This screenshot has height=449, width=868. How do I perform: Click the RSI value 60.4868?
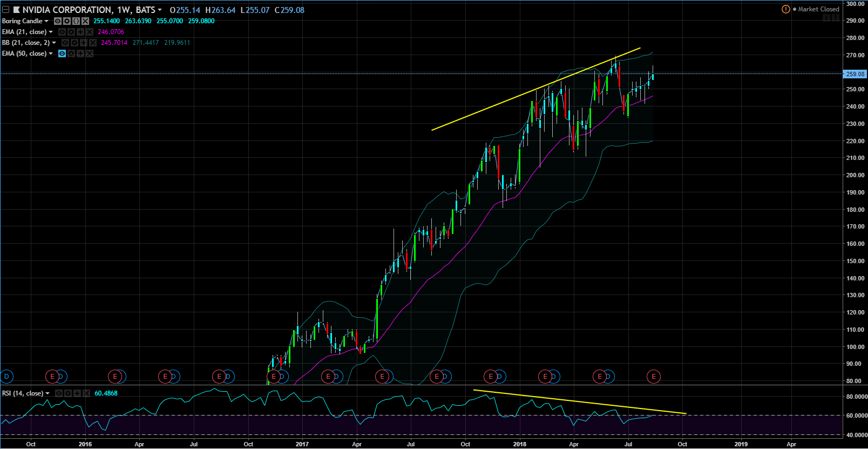pyautogui.click(x=106, y=393)
